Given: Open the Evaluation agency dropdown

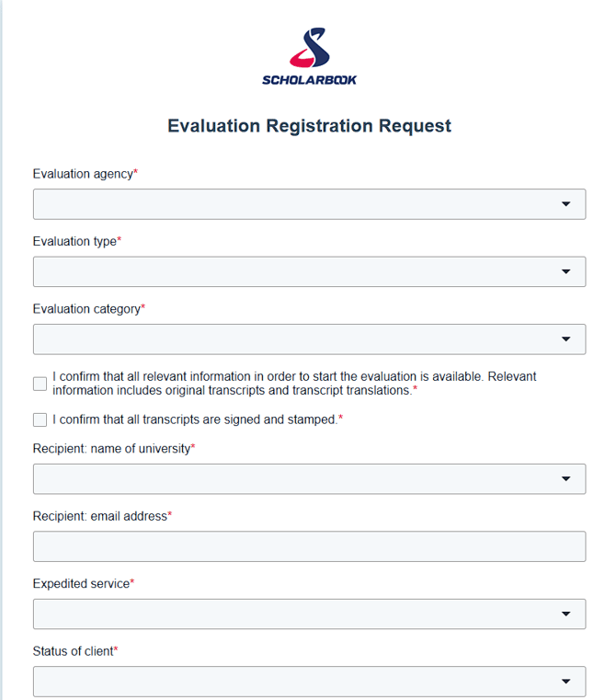Looking at the screenshot, I should 309,204.
